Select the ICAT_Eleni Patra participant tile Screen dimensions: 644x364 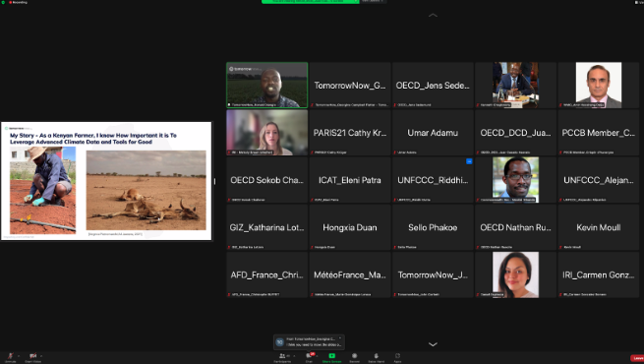click(350, 180)
